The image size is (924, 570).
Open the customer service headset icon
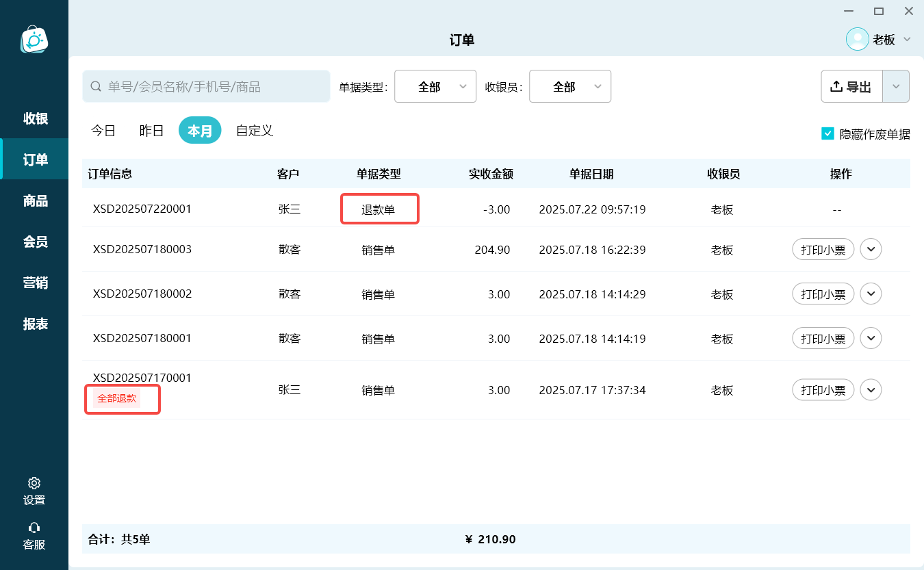point(34,528)
